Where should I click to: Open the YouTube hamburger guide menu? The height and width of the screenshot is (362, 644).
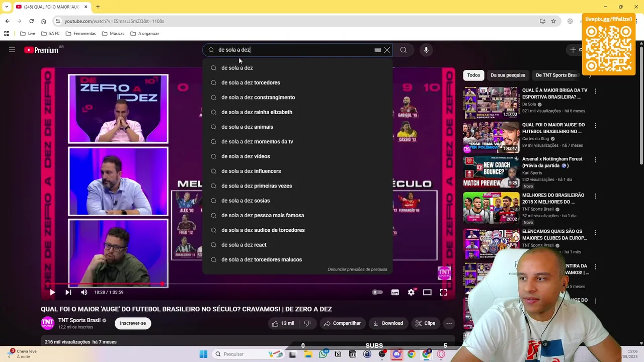[x=12, y=50]
